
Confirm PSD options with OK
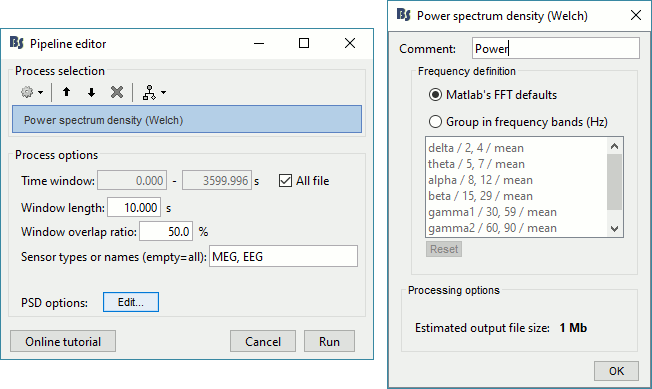(616, 371)
